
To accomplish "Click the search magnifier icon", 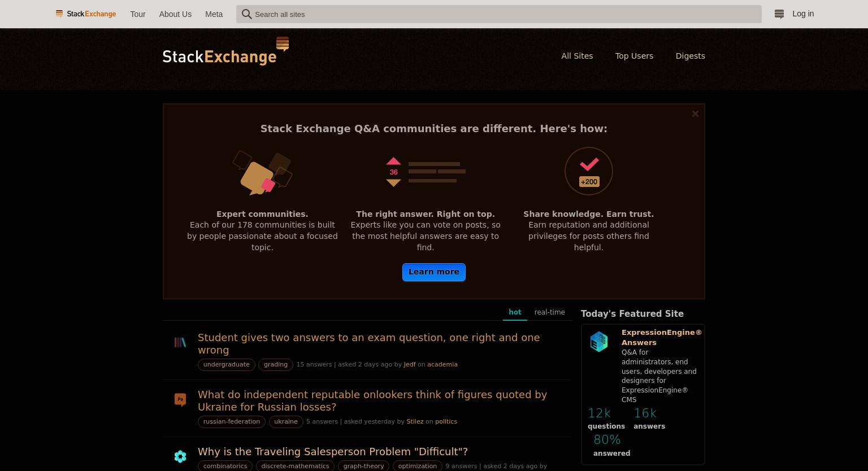I will (246, 14).
